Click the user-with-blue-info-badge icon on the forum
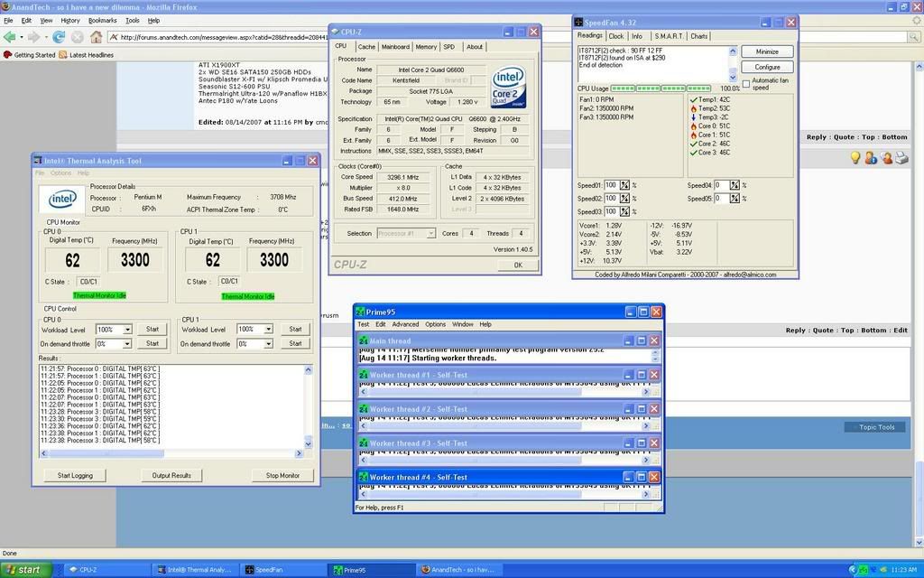 coord(871,157)
